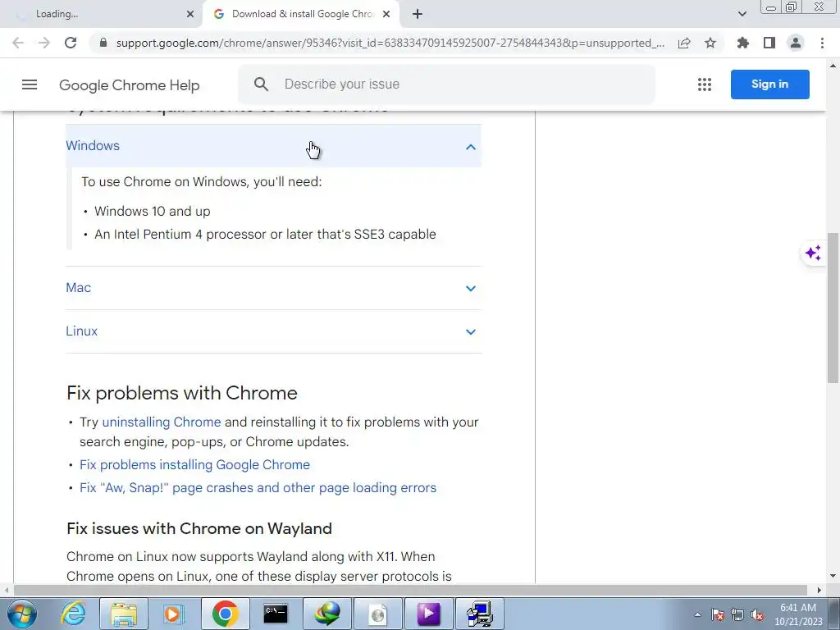Image resolution: width=840 pixels, height=630 pixels.
Task: Open the Google apps grid
Action: (705, 84)
